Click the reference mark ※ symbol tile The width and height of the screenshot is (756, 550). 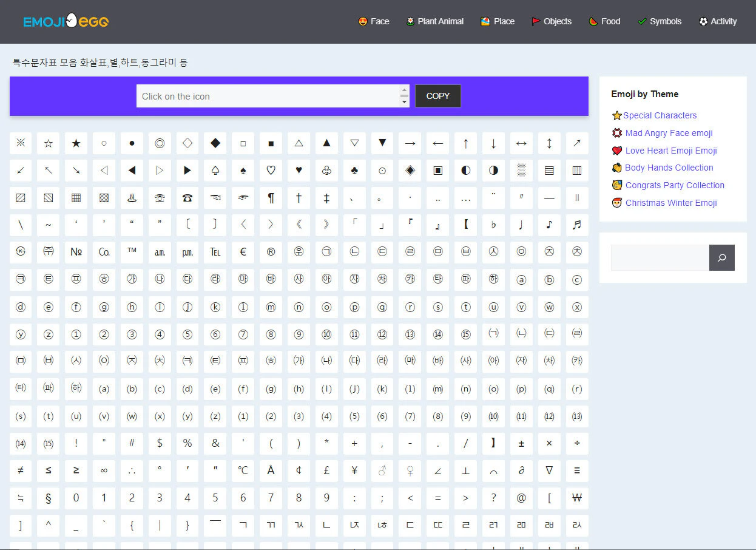[21, 143]
